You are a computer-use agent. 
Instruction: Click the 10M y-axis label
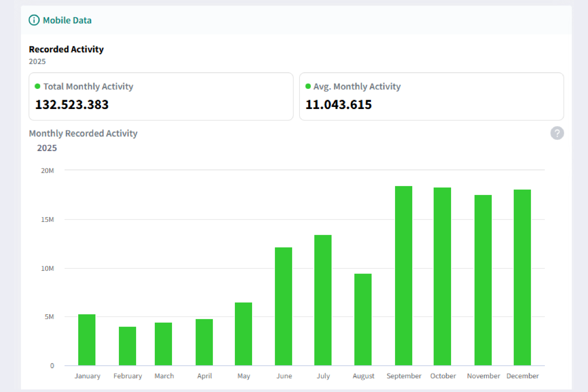47,268
